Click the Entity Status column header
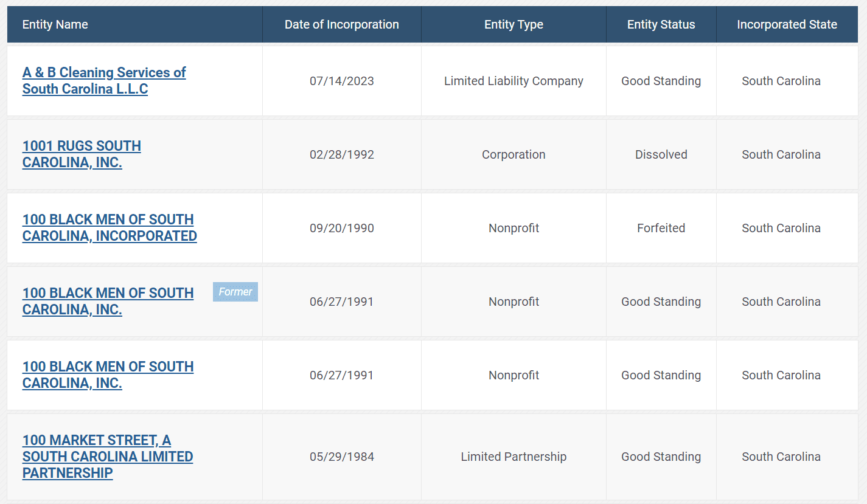This screenshot has width=867, height=504. 661,24
